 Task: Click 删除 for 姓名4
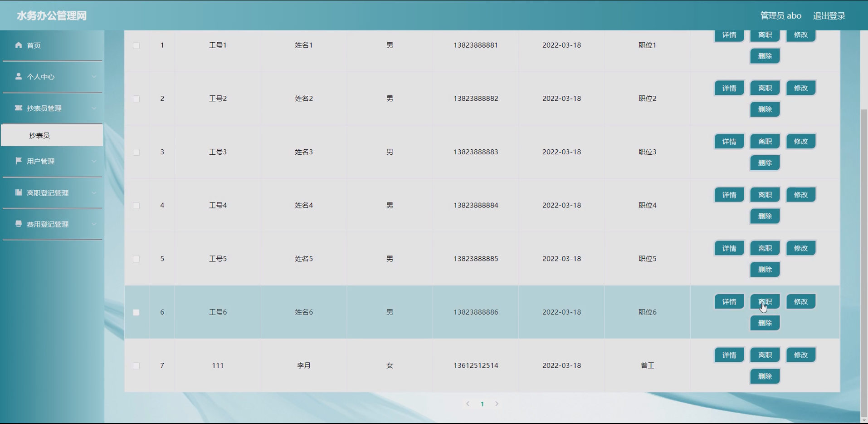point(765,216)
